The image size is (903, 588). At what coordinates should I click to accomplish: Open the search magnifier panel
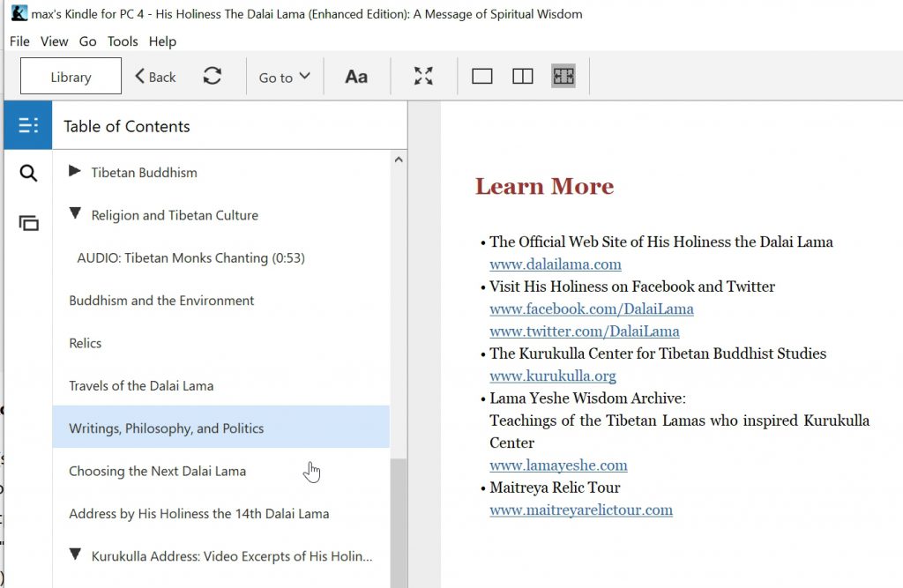[28, 174]
